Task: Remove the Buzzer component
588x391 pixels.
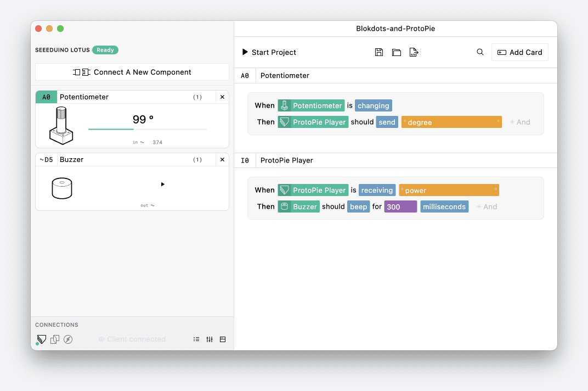Action: [x=222, y=160]
